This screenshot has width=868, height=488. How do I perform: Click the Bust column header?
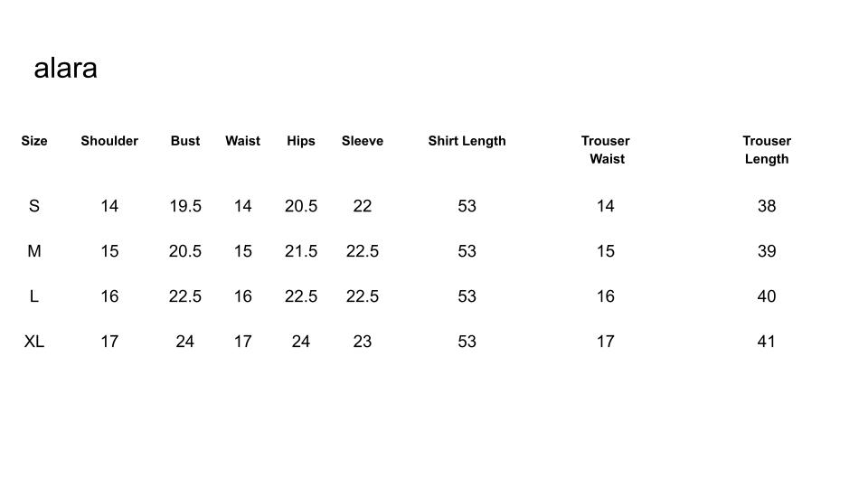click(x=185, y=141)
